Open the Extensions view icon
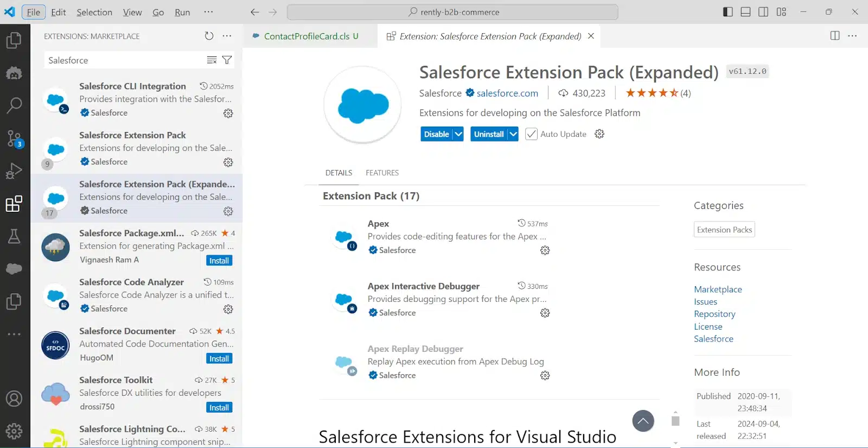The height and width of the screenshot is (448, 868). coord(14,204)
